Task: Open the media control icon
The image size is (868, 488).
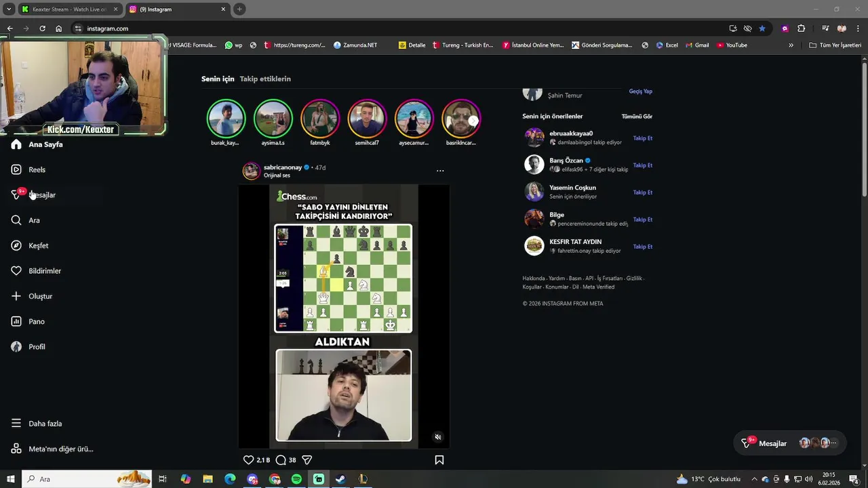Action: tap(825, 28)
